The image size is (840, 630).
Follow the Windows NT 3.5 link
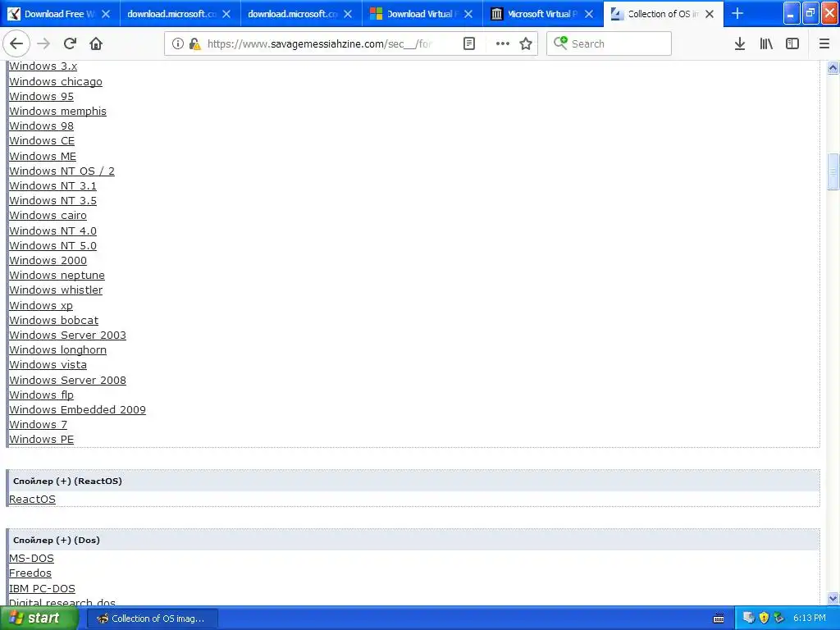53,200
